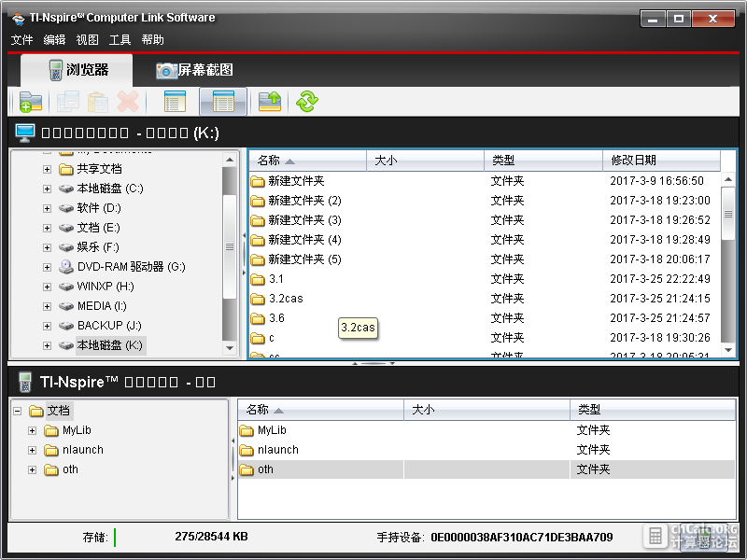Click the 3.2cas folder icon

click(x=258, y=299)
